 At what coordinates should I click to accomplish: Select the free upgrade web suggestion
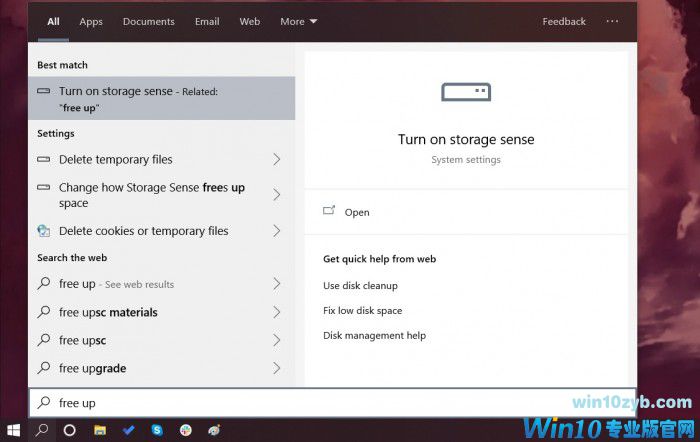(x=162, y=368)
